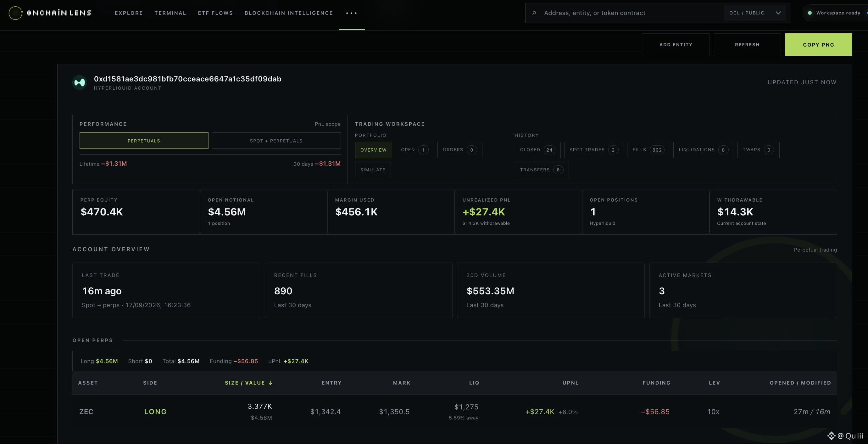Open the Closed positions history tab
The width and height of the screenshot is (868, 444).
pyautogui.click(x=537, y=150)
